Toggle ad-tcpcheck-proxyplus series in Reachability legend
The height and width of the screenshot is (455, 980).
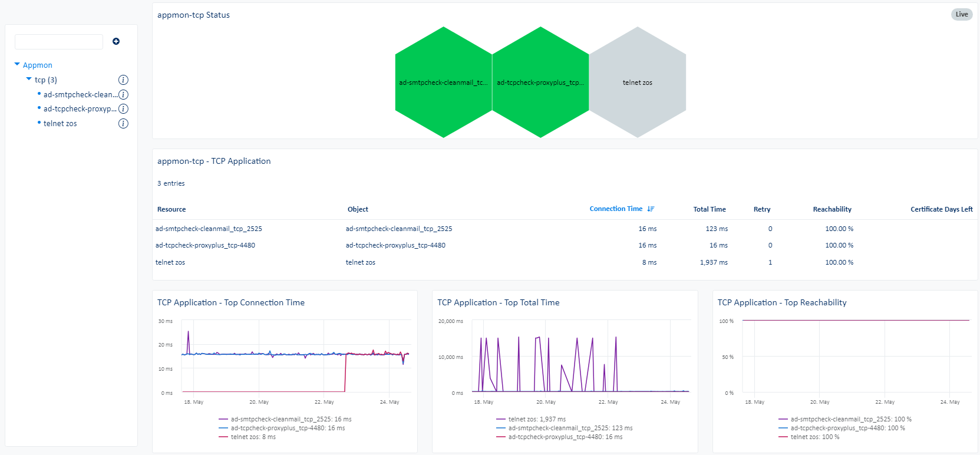coord(847,428)
